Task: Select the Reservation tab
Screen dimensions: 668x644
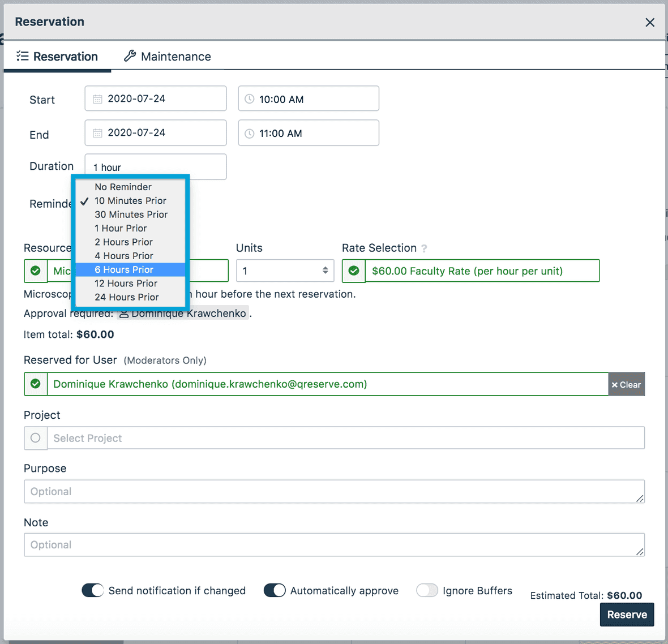Action: click(57, 57)
